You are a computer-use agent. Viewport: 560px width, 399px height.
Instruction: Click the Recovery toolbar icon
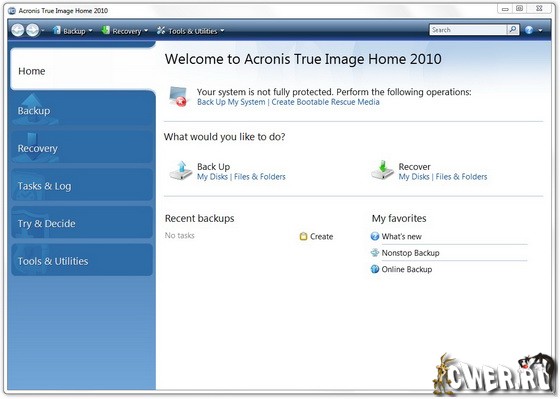point(105,30)
